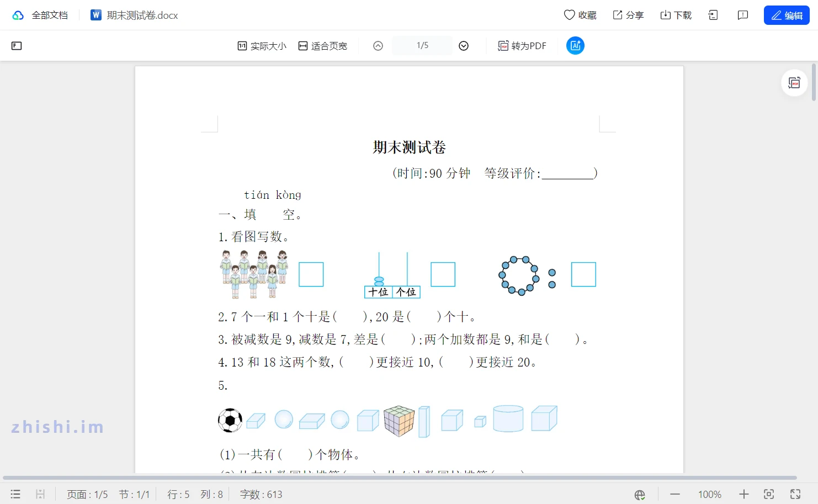Click the answer box beside the abacus
Viewport: 818px width, 504px height.
click(443, 274)
